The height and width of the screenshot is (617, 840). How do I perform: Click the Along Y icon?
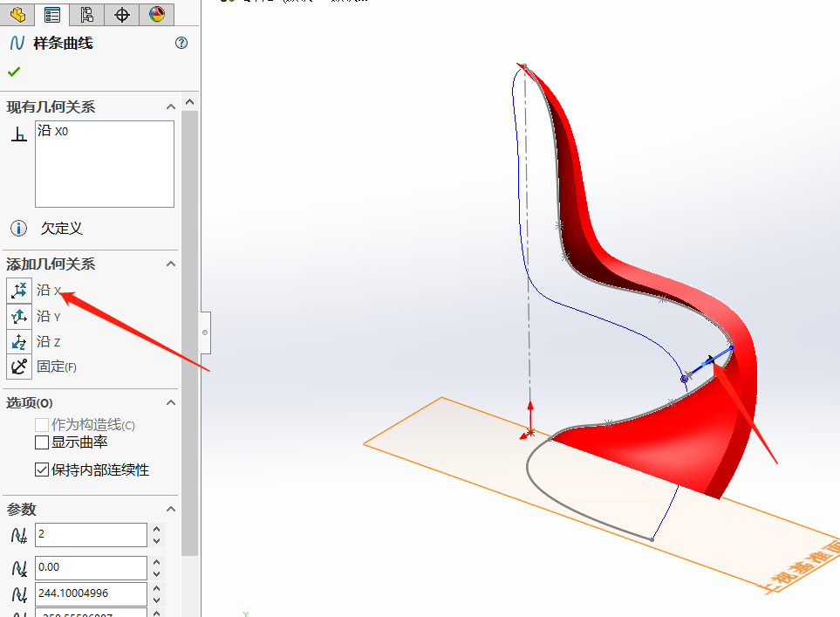click(x=19, y=316)
